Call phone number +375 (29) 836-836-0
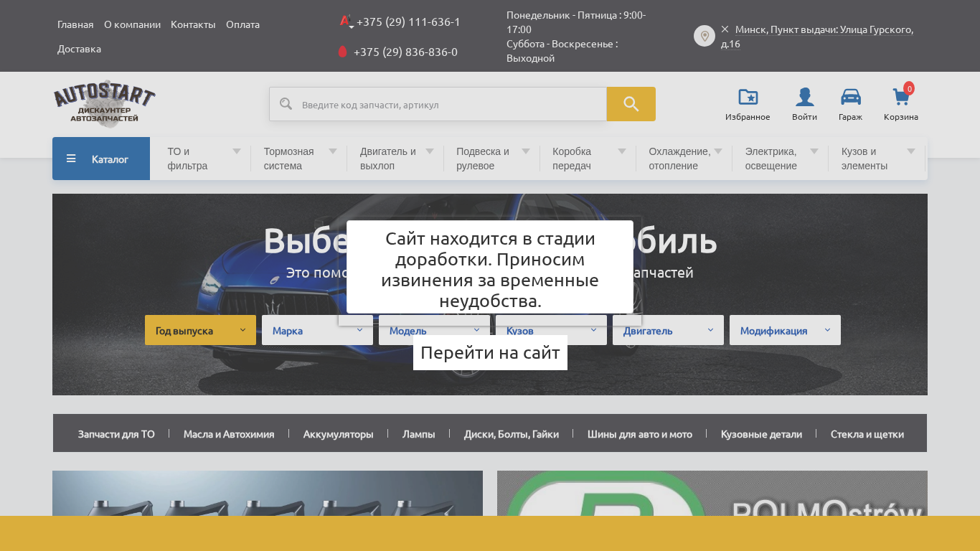Viewport: 980px width, 551px height. click(x=405, y=52)
